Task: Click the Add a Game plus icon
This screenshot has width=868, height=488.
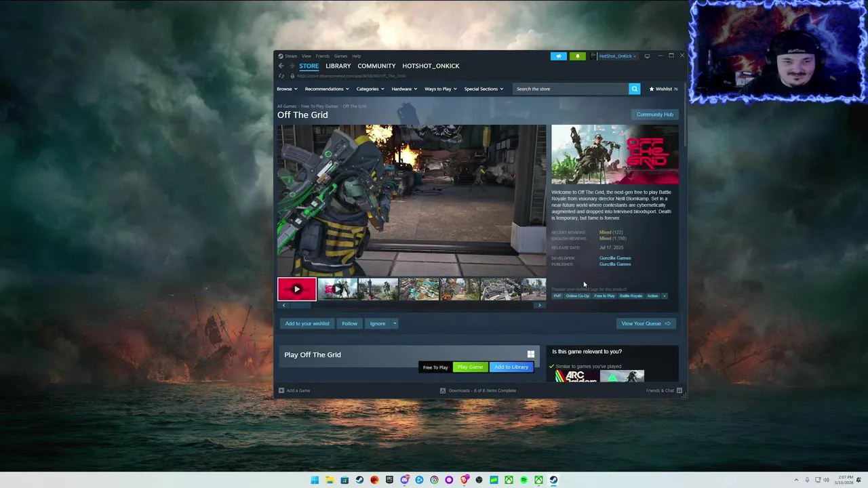Action: [281, 390]
